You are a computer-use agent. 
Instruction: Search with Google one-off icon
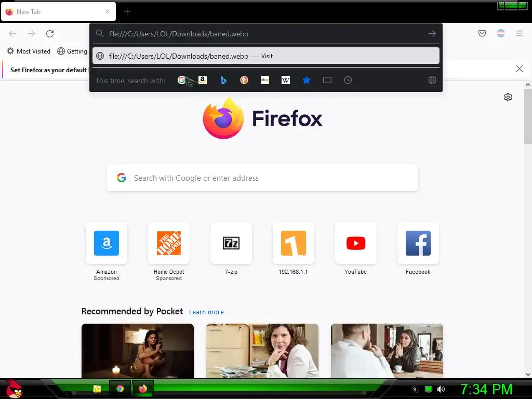click(x=181, y=80)
